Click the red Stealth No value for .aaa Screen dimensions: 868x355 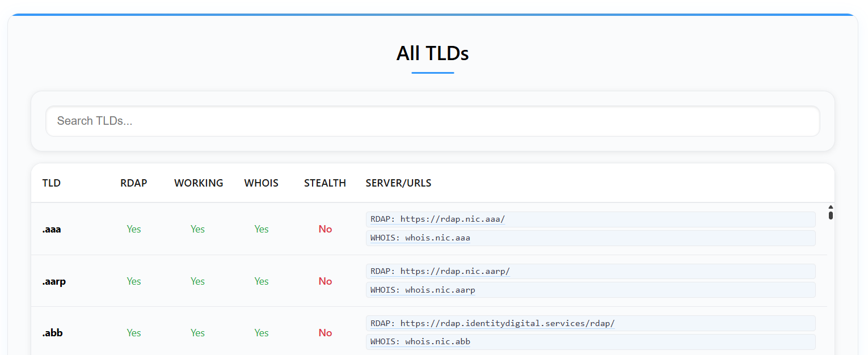point(325,229)
